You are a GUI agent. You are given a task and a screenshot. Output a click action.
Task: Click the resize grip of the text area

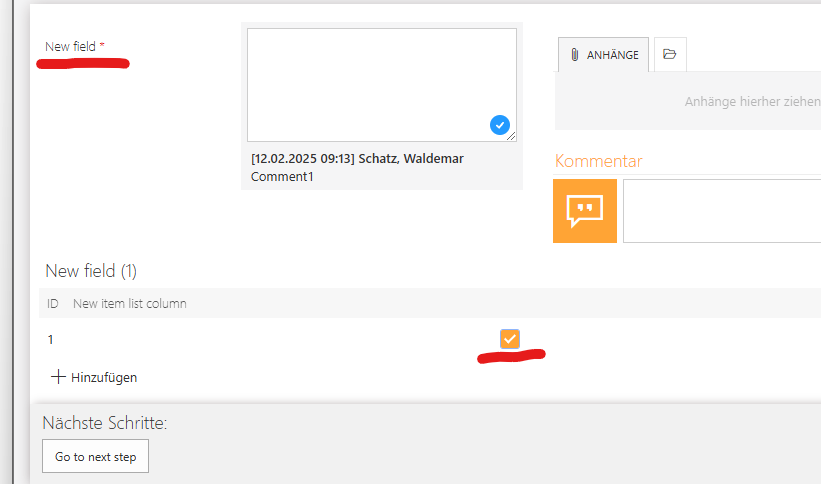pos(512,136)
